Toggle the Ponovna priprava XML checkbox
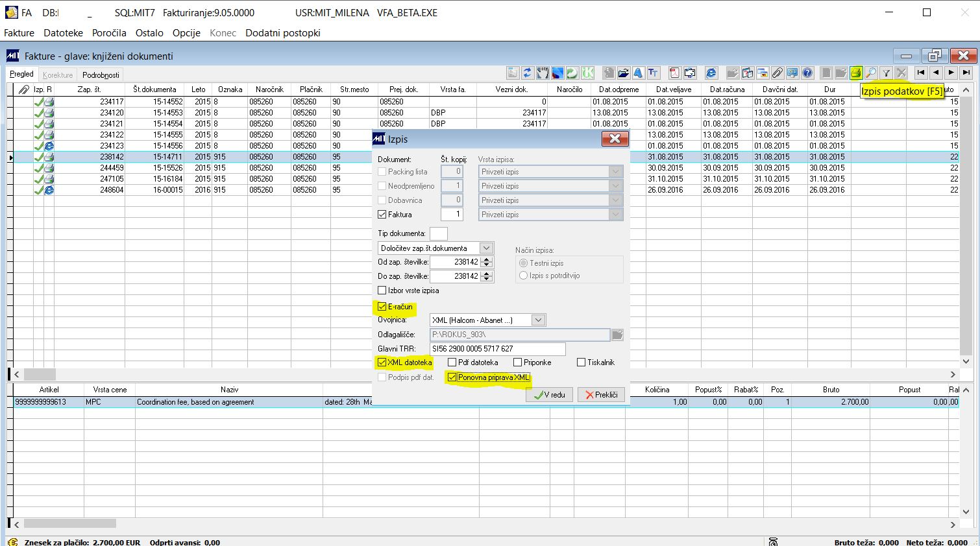Screen dimensions: 980x546 click(x=452, y=377)
